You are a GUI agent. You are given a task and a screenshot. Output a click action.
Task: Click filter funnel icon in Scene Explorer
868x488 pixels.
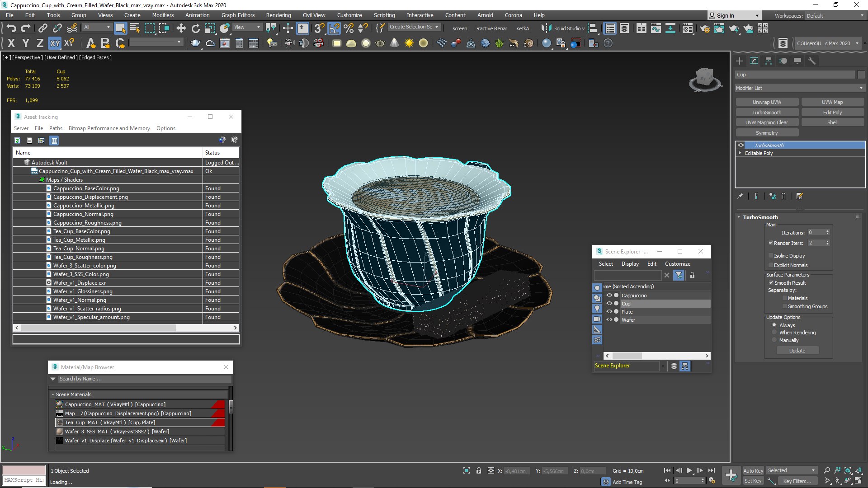(x=679, y=275)
